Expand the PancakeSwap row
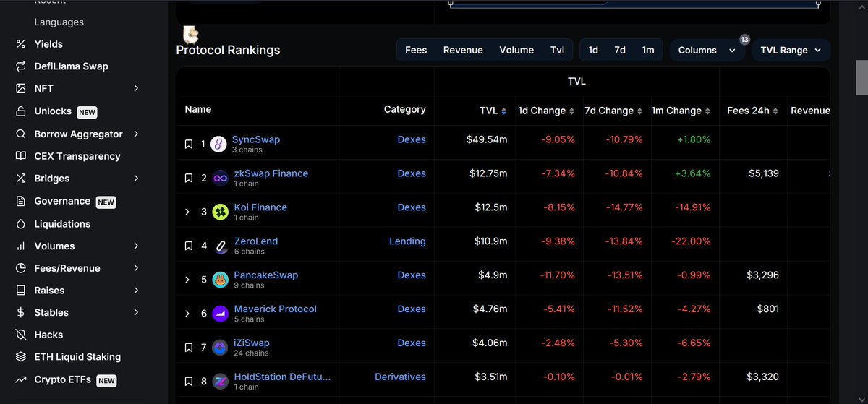 (187, 280)
